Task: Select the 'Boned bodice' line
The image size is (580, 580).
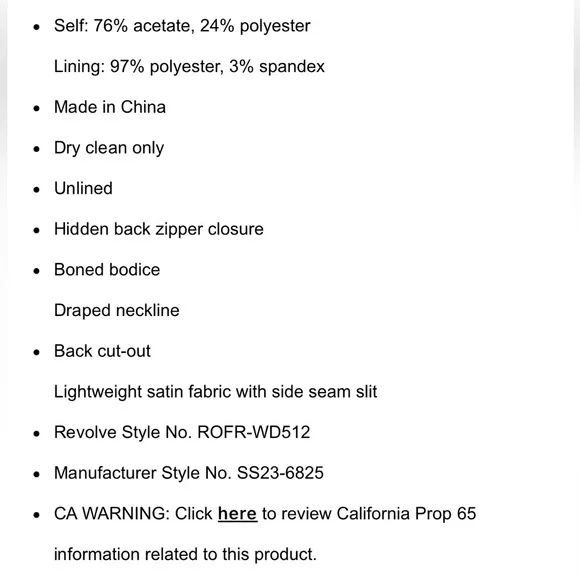Action: click(107, 270)
